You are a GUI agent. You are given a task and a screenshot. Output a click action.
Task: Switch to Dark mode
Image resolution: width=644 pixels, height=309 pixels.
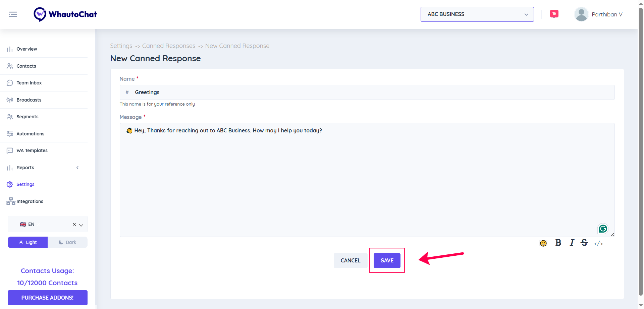coord(67,242)
